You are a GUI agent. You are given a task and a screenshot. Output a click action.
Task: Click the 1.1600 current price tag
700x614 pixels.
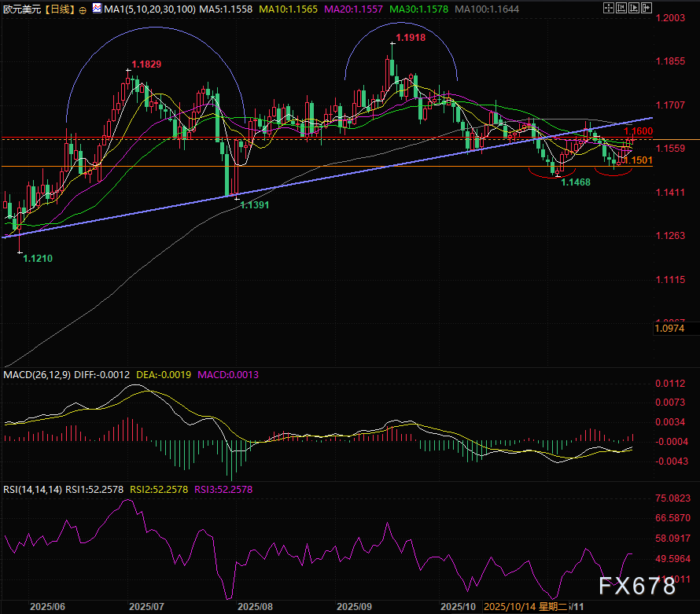[x=638, y=131]
